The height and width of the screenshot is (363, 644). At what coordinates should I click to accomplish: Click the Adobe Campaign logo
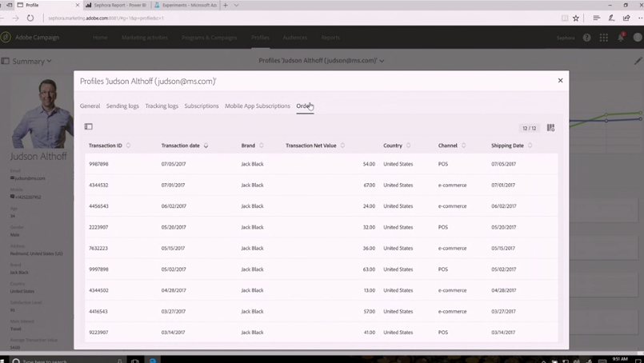coord(6,37)
